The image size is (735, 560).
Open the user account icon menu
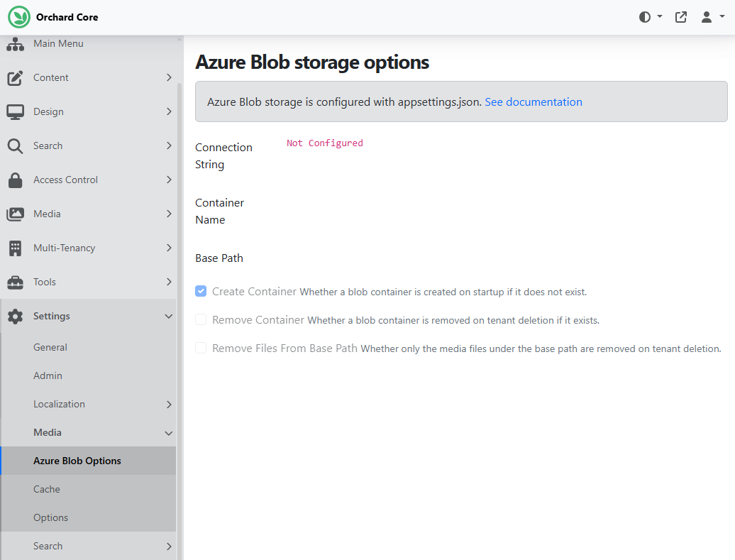[707, 17]
